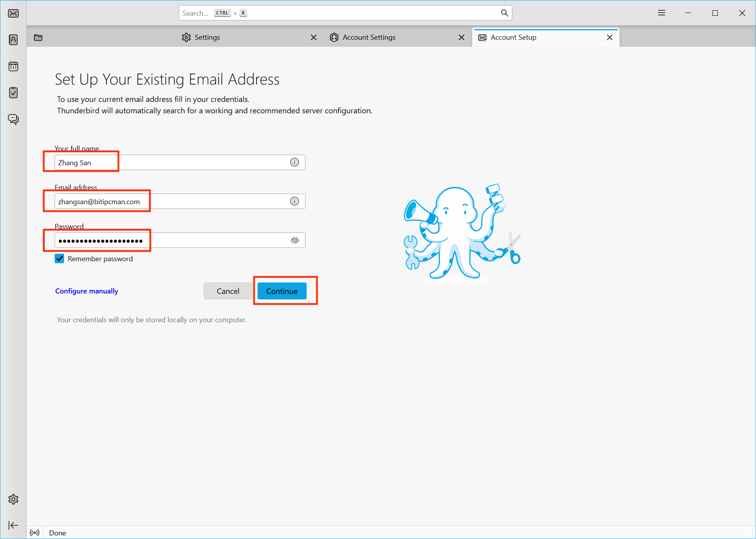This screenshot has width=756, height=539.
Task: Maximize the Thunderbird window
Action: point(715,13)
